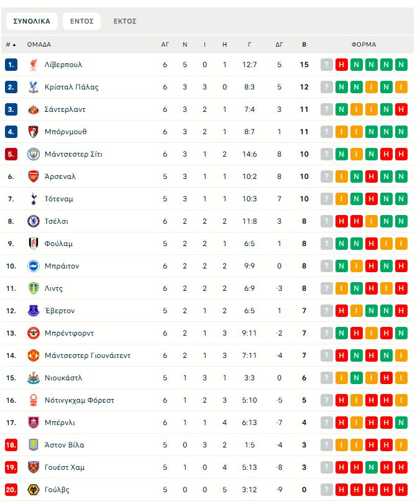The width and height of the screenshot is (420, 504).
Task: Open the Μπόρνμουθ team link
Action: click(x=66, y=132)
